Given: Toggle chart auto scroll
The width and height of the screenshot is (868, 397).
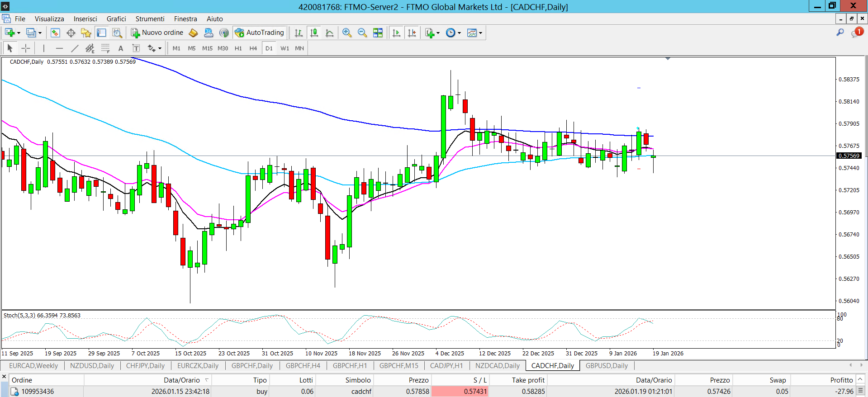Looking at the screenshot, I should [396, 33].
